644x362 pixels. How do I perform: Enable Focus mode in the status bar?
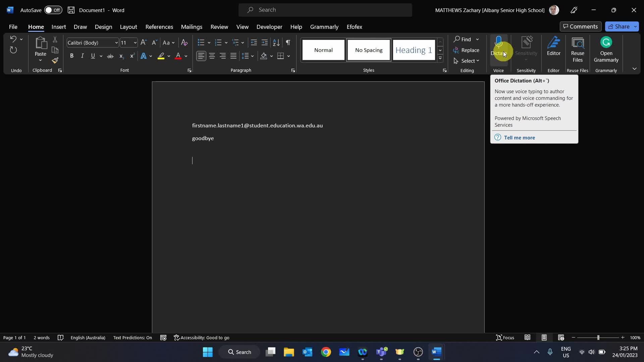(x=505, y=338)
